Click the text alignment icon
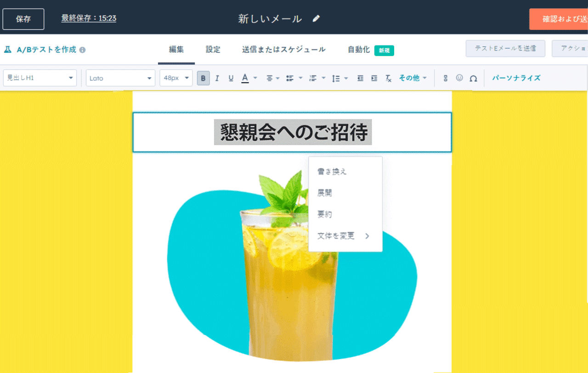The image size is (588, 373). tap(270, 78)
